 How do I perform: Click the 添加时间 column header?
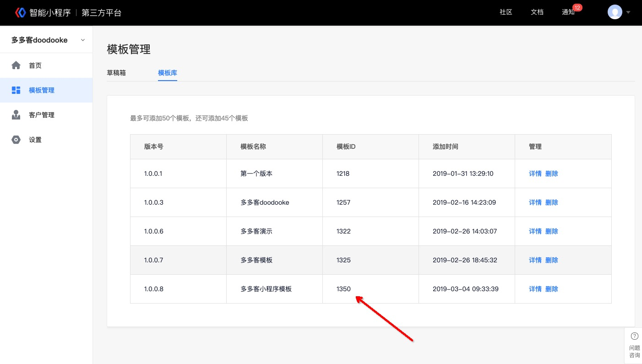pos(446,147)
